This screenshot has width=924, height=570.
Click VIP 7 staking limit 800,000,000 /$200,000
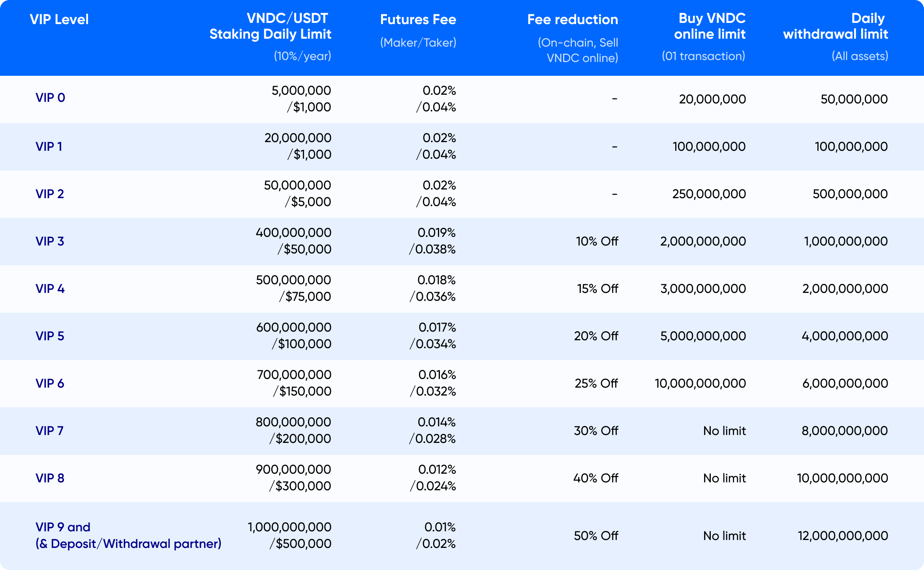point(293,430)
